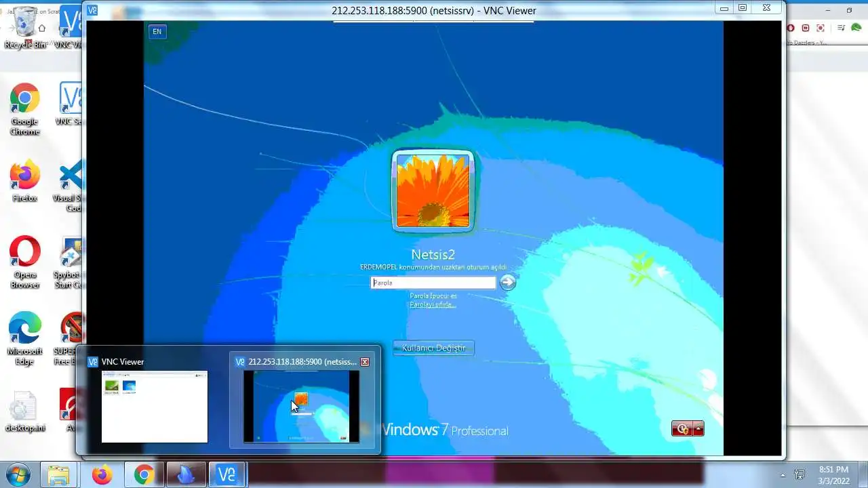Screen dimensions: 868x488
Task: Open the Windows Start menu orb
Action: click(x=18, y=474)
